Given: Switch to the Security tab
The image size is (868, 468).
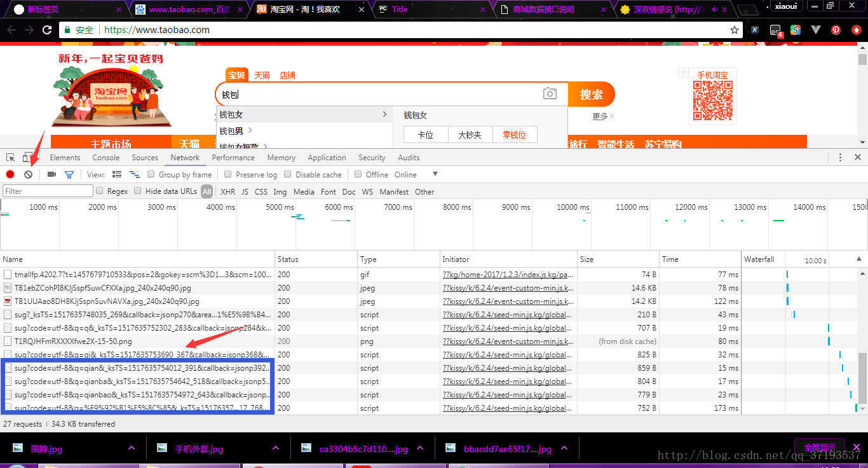Looking at the screenshot, I should (x=372, y=158).
